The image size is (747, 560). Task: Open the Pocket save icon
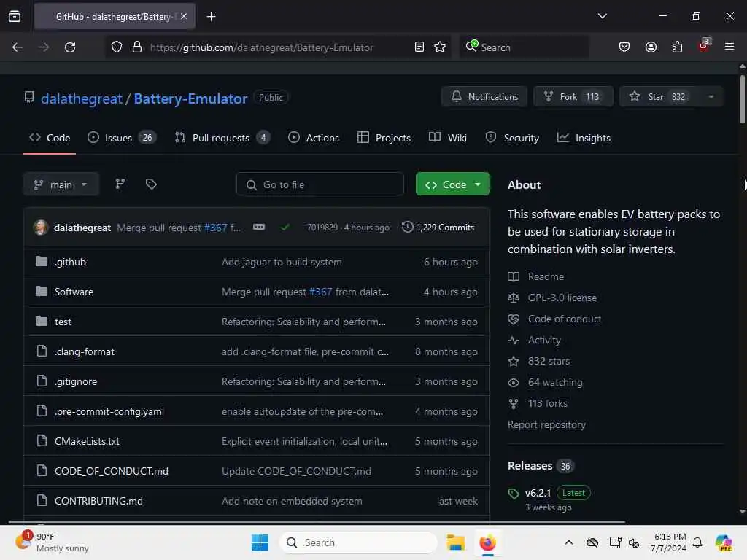click(624, 47)
